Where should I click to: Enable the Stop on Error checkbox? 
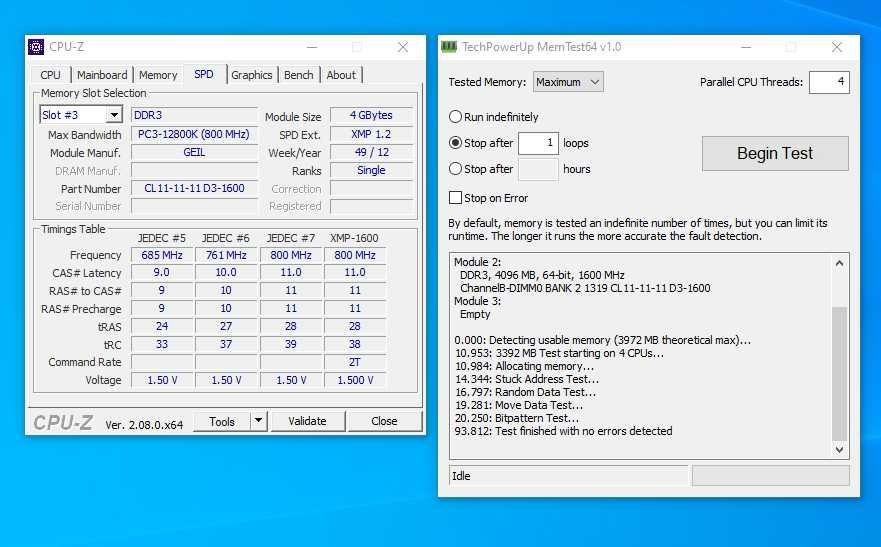tap(455, 198)
